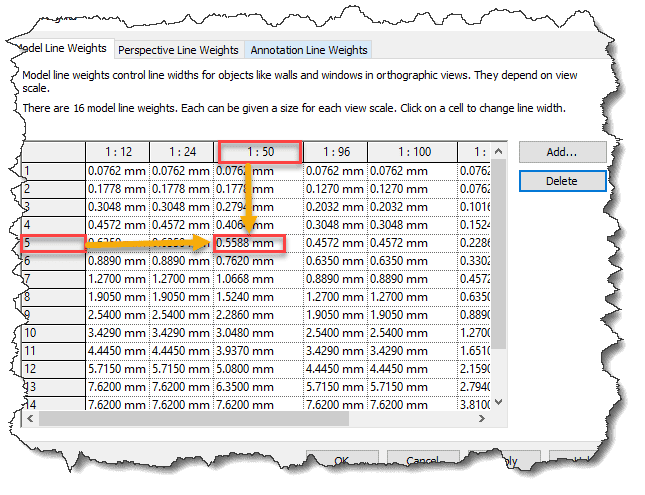The height and width of the screenshot is (495, 645).
Task: Click the 3.9370 mm cell in row 11
Action: pyautogui.click(x=258, y=351)
